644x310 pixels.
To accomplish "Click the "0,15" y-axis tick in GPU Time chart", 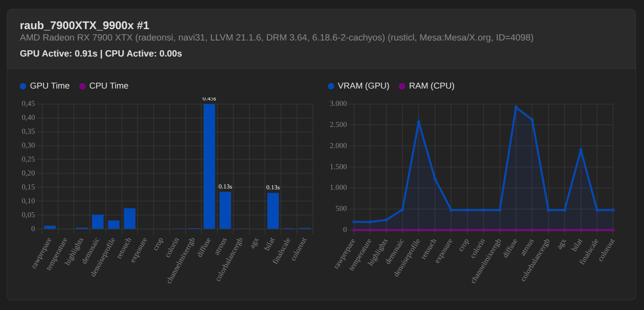I will [28, 187].
